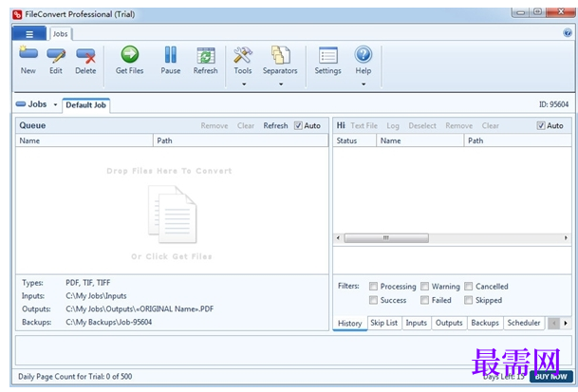
Task: Click the Inputs path C:\My Jobs\Inputs
Action: pos(96,296)
